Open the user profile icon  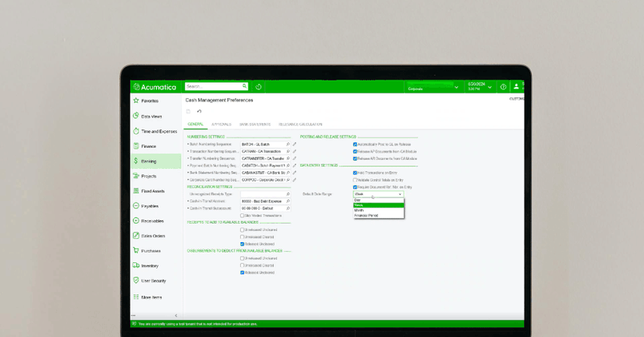516,87
